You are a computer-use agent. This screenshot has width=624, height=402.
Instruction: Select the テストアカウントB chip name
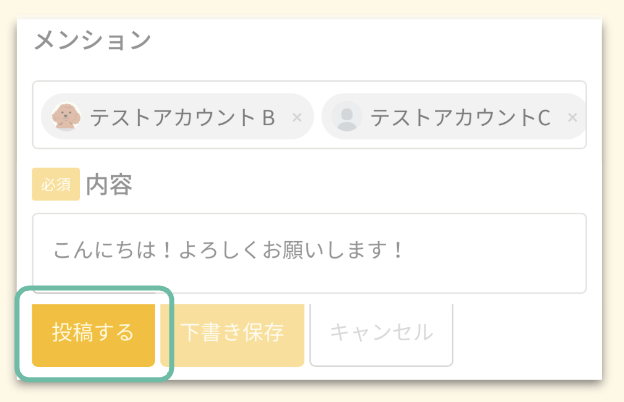182,118
